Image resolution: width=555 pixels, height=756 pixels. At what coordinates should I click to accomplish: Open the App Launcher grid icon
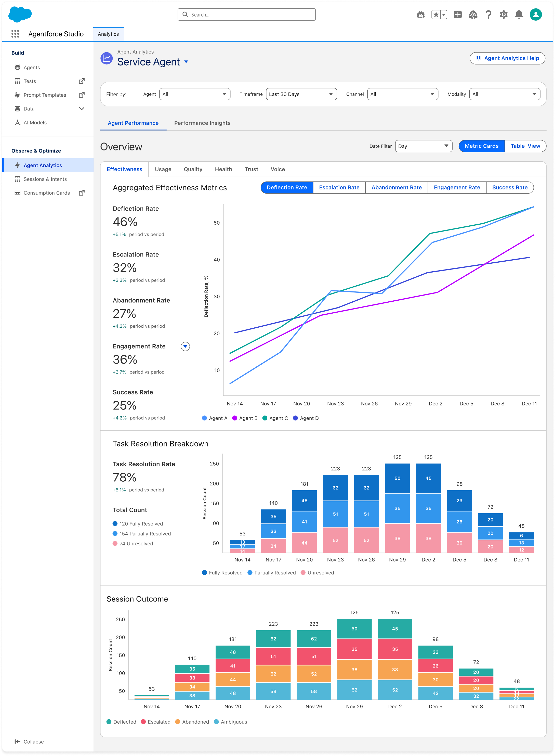coord(15,34)
